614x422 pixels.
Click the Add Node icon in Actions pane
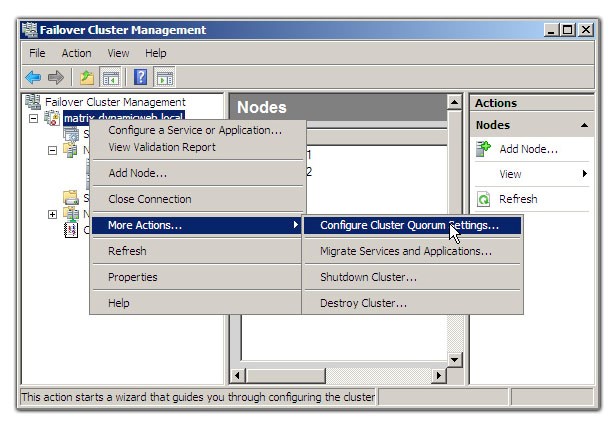click(x=484, y=149)
